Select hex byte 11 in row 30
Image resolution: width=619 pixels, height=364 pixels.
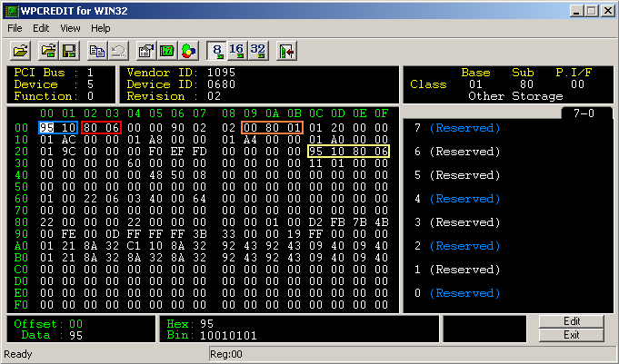315,163
